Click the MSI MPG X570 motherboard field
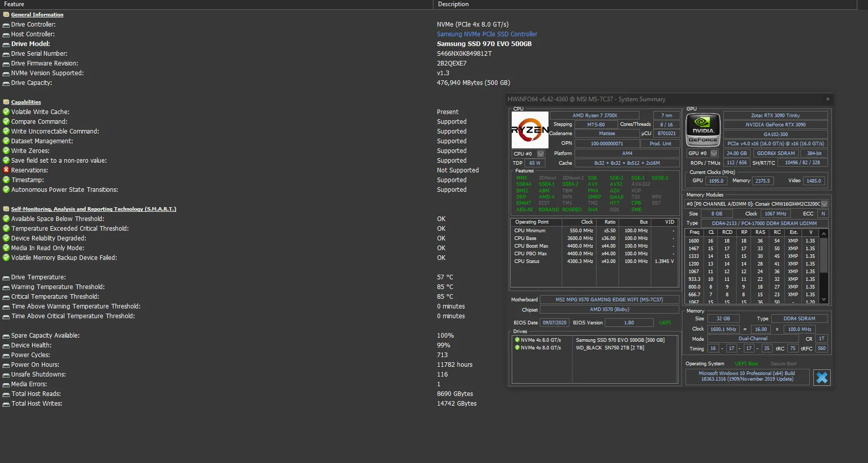This screenshot has height=463, width=868. click(609, 300)
